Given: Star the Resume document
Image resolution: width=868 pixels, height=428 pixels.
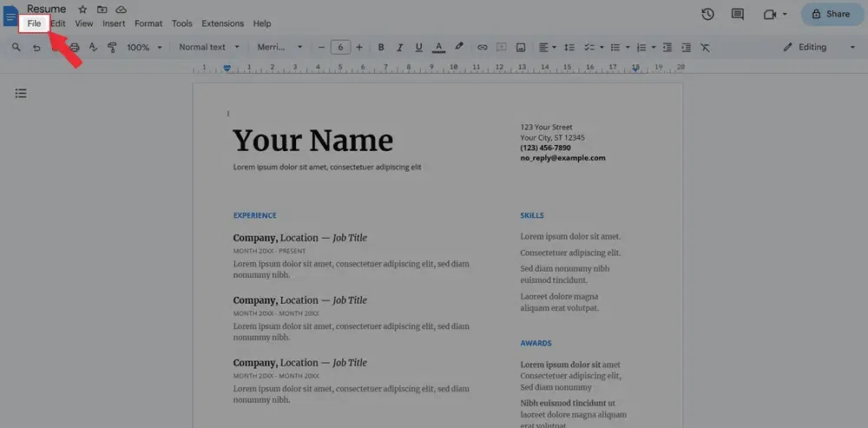Looking at the screenshot, I should 82,10.
